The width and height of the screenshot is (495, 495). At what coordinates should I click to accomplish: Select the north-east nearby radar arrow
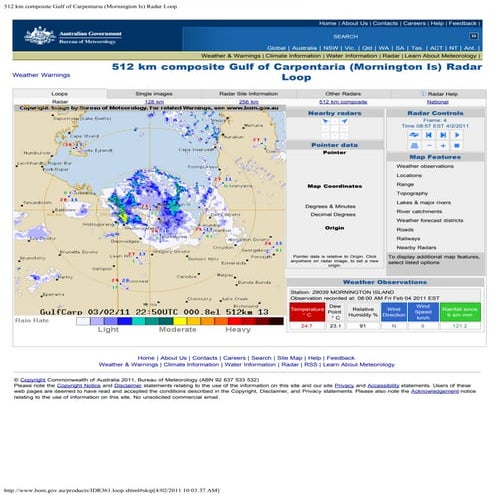[344, 121]
